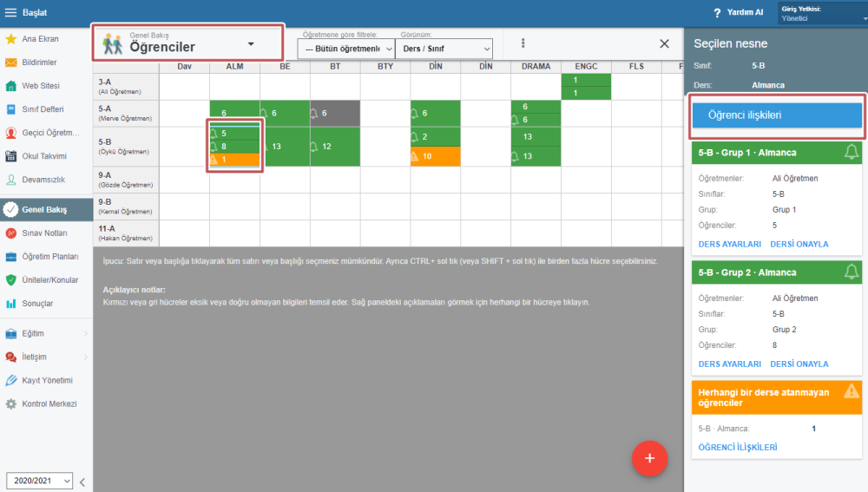
Task: Open the Kontrol Merkezi gear icon
Action: point(10,404)
